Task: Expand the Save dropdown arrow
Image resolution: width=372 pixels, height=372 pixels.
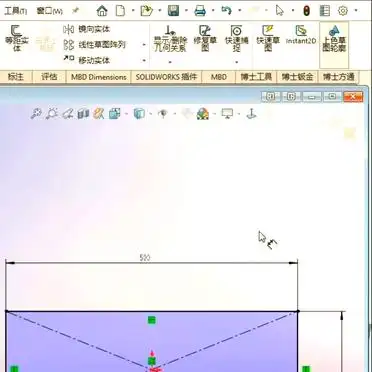Action: (x=186, y=10)
